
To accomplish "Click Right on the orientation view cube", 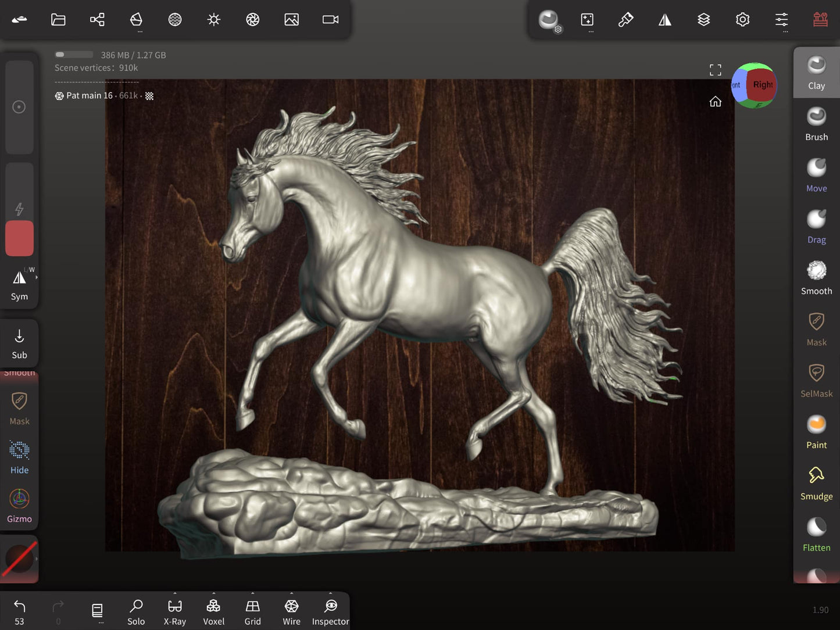I will click(x=762, y=84).
